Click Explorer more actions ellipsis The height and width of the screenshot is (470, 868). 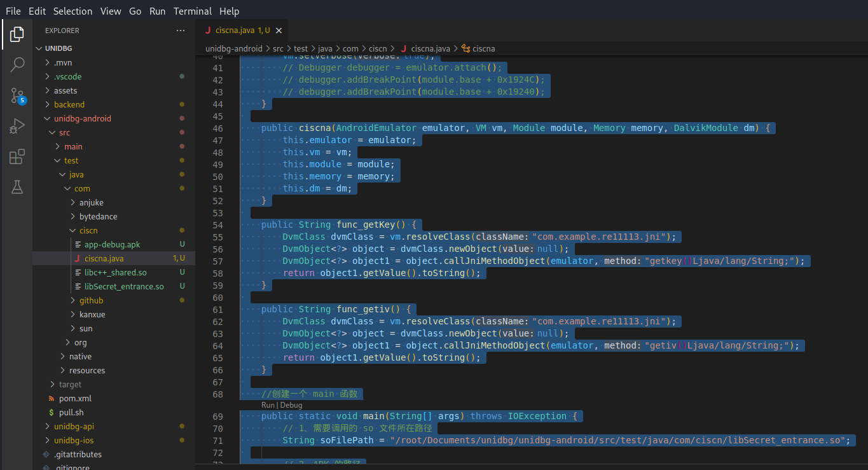181,31
